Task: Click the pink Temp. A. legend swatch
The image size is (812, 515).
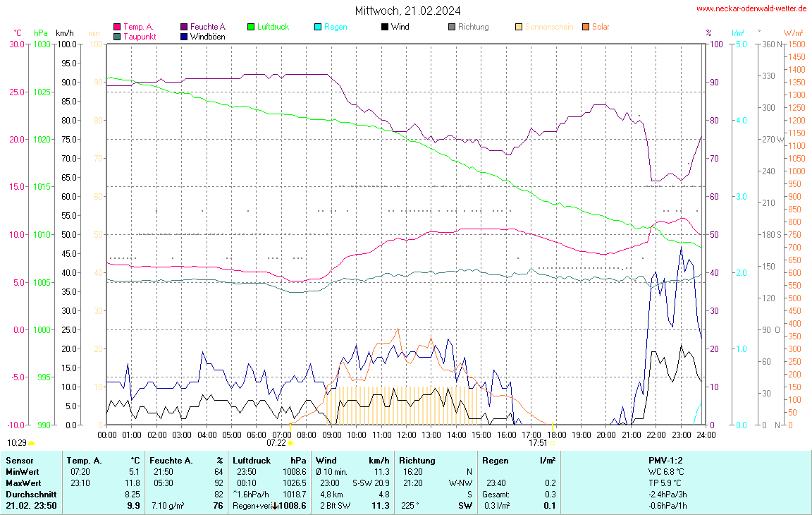Action: 117,27
